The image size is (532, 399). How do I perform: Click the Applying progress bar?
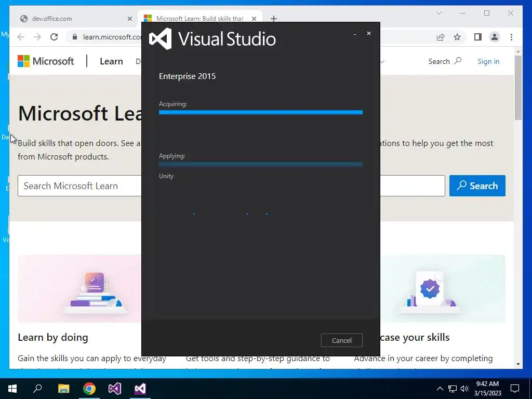261,165
